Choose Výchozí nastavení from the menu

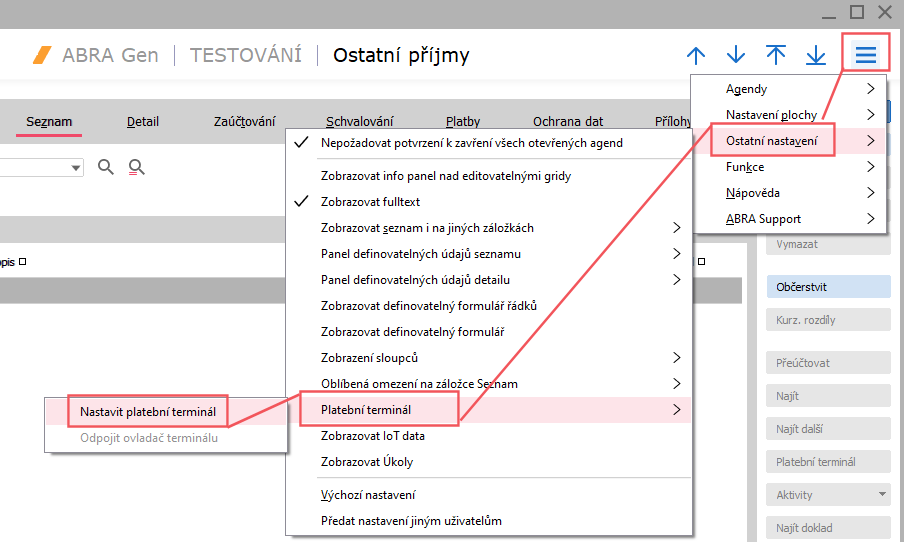pyautogui.click(x=368, y=495)
